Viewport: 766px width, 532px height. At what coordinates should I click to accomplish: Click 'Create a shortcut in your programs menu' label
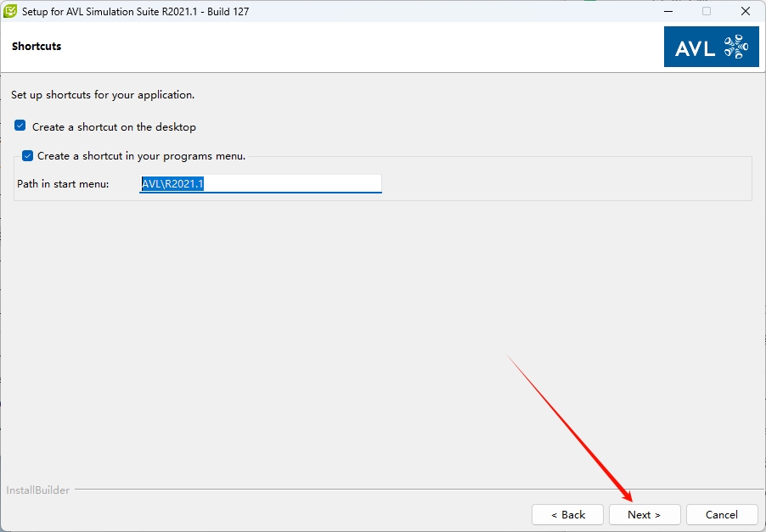click(x=141, y=156)
